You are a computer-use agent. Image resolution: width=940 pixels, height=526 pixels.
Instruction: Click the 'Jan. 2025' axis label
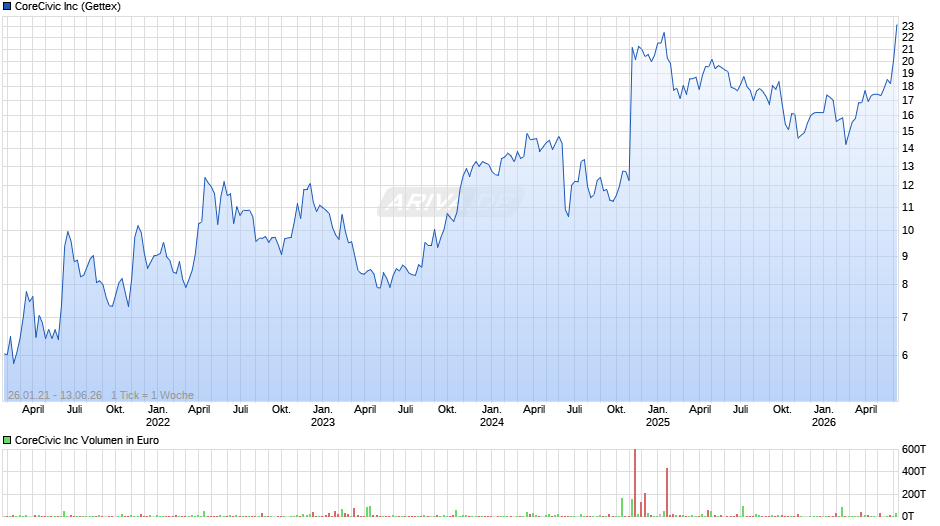(658, 416)
